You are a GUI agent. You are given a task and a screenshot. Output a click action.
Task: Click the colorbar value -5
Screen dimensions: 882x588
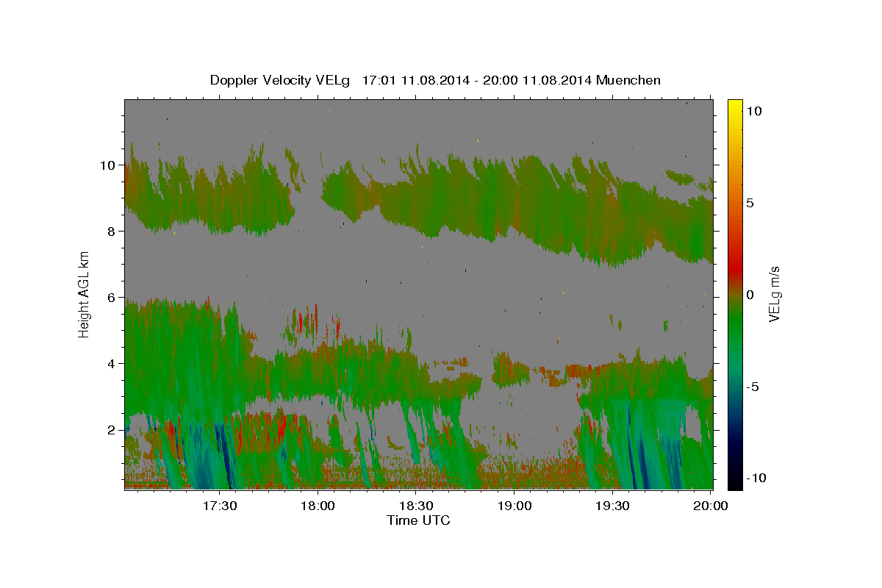(753, 387)
